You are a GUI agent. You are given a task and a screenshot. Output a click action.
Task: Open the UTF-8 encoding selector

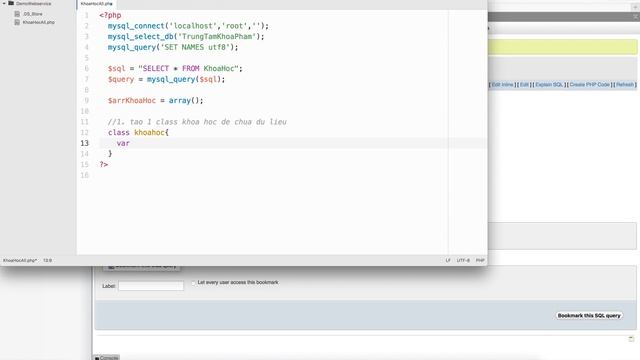coord(463,260)
